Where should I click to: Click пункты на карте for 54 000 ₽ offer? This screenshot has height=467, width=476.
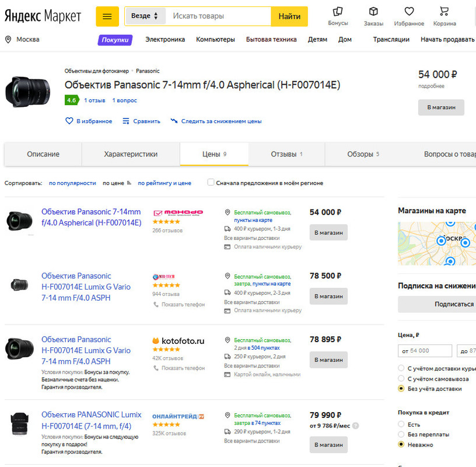click(253, 220)
